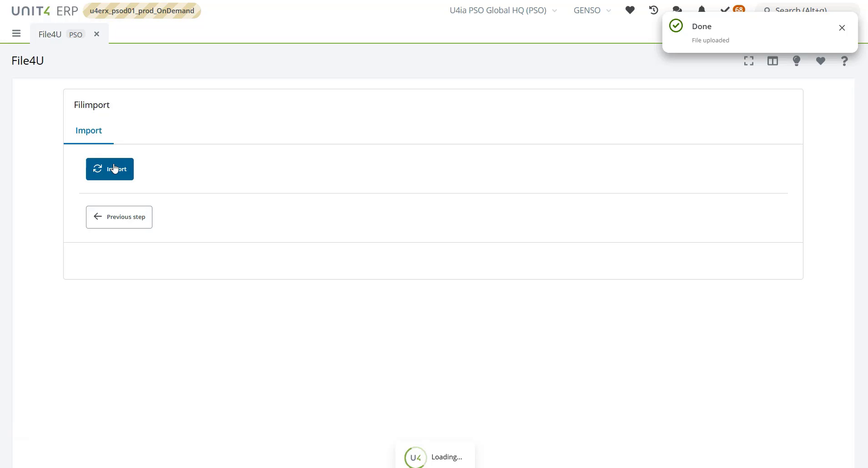
Task: Open the hamburger navigation menu
Action: click(17, 33)
